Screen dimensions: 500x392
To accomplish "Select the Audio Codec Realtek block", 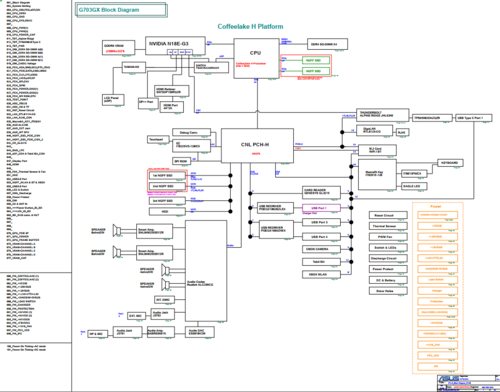I will (x=206, y=271).
